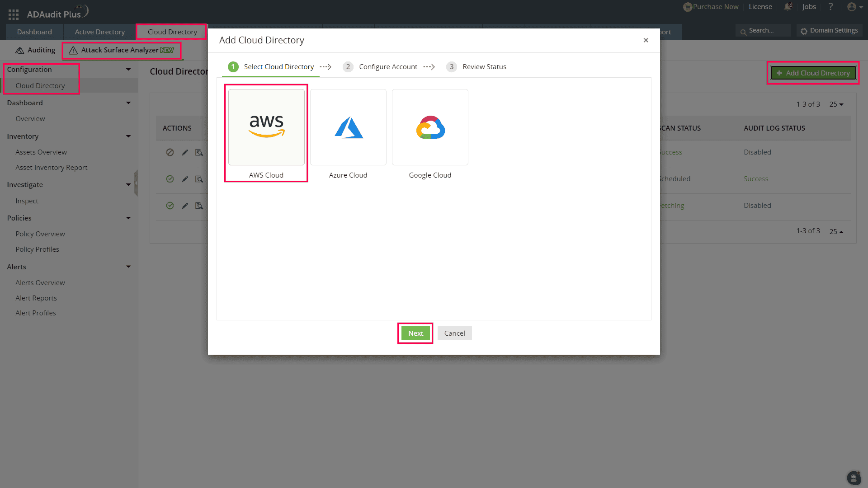Click the edit pencil in the first Actions row
Viewport: 868px width, 488px height.
(x=184, y=152)
